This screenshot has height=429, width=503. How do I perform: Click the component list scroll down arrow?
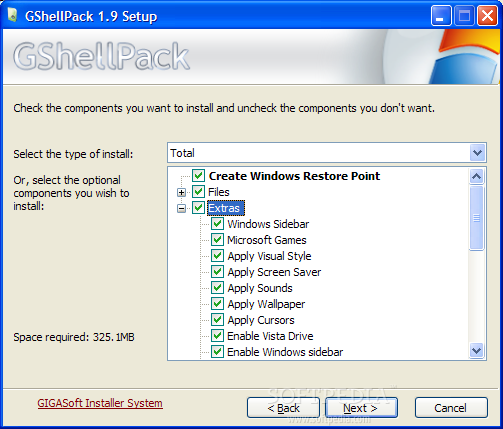(476, 351)
